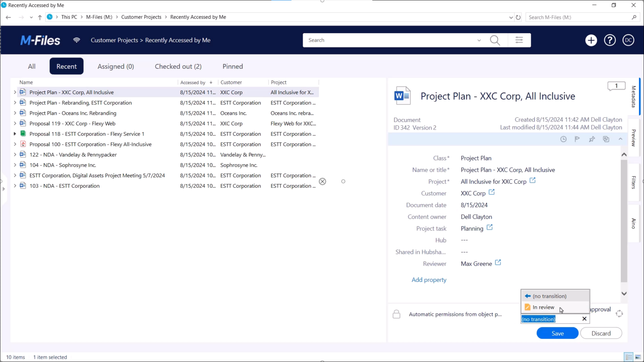Click the Add property link
644x362 pixels.
[x=429, y=280]
